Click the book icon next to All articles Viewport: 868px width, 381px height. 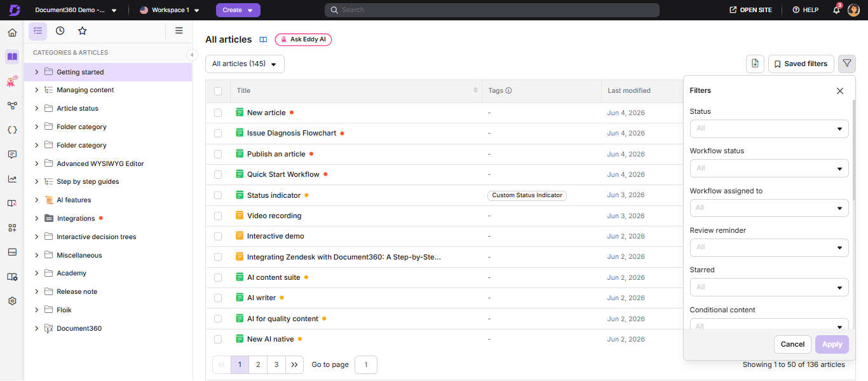[x=263, y=39]
